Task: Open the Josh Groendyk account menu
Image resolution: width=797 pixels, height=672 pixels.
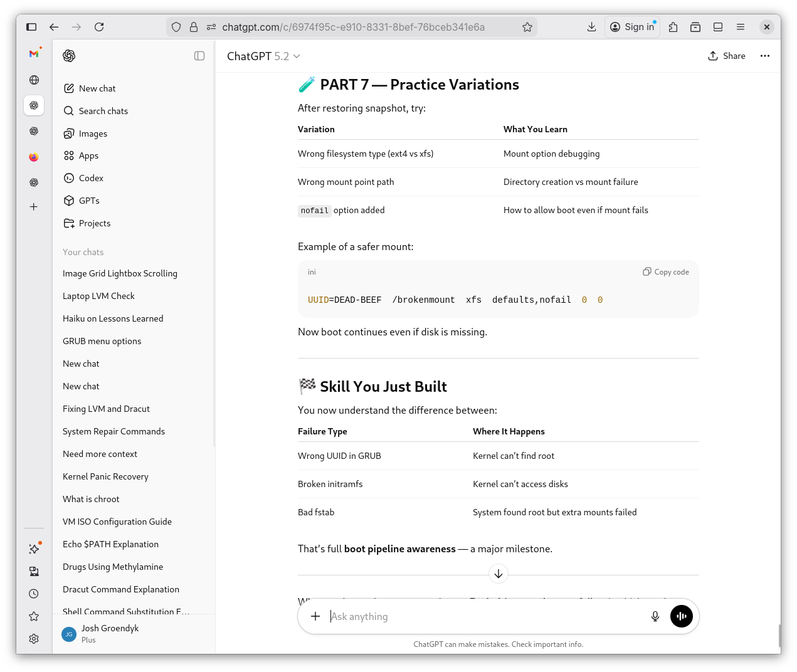Action: 110,633
